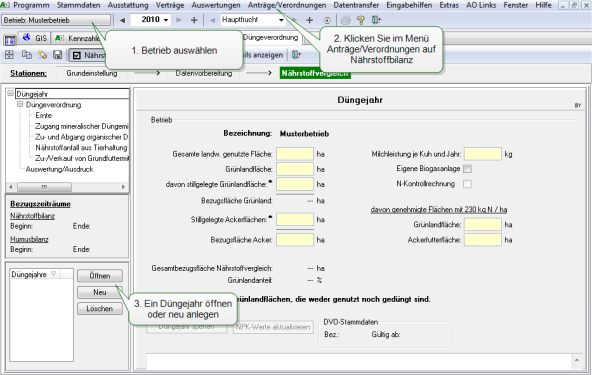Add new year plus icon
This screenshot has width=592, height=375.
point(194,20)
